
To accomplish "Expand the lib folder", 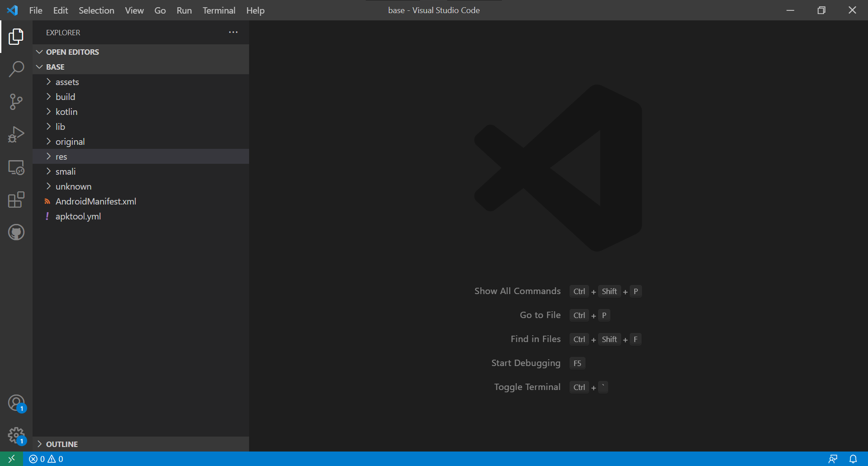I will pyautogui.click(x=141, y=127).
